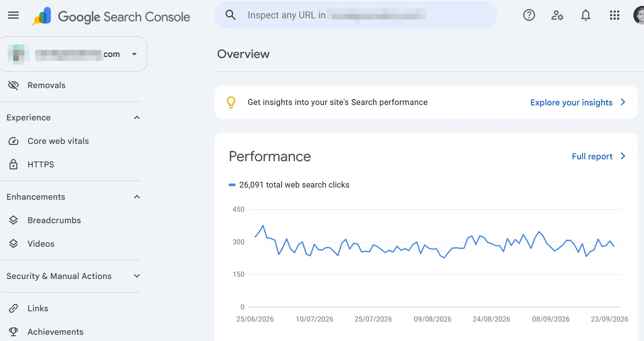Expand Security & Manual Actions section
Image resolution: width=644 pixels, height=341 pixels.
[137, 276]
